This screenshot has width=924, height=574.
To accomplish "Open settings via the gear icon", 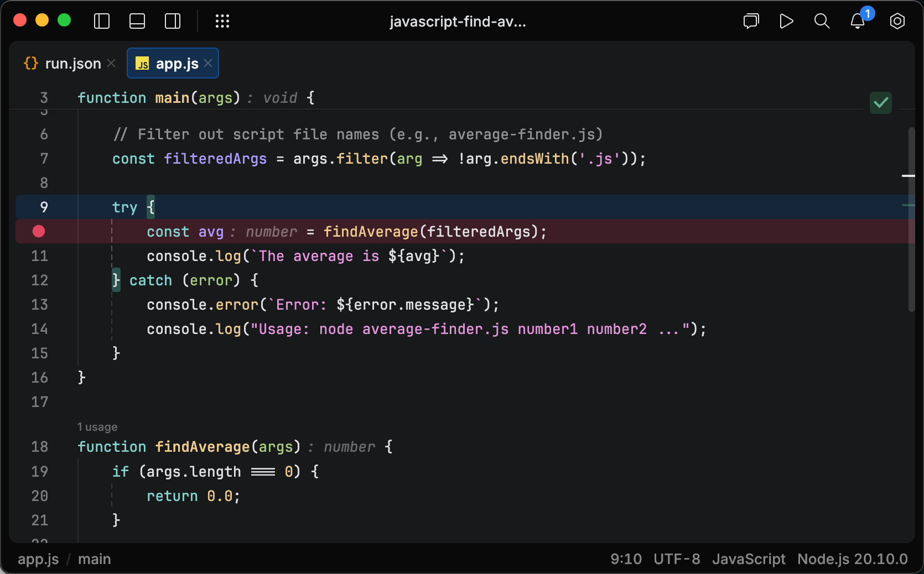I will point(897,21).
